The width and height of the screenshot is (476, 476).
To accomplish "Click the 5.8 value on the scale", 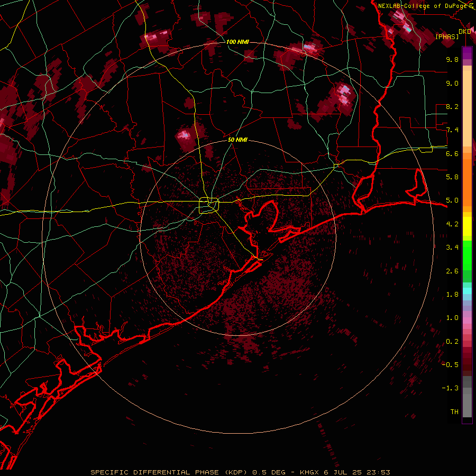I will (452, 177).
